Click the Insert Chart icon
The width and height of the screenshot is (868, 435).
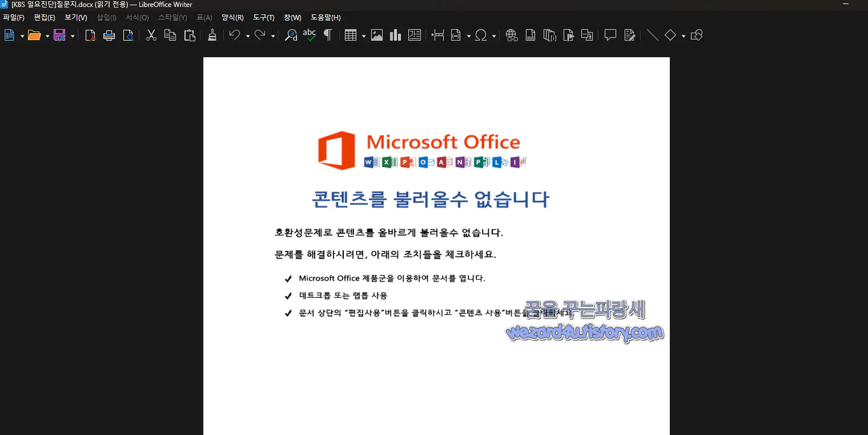395,35
